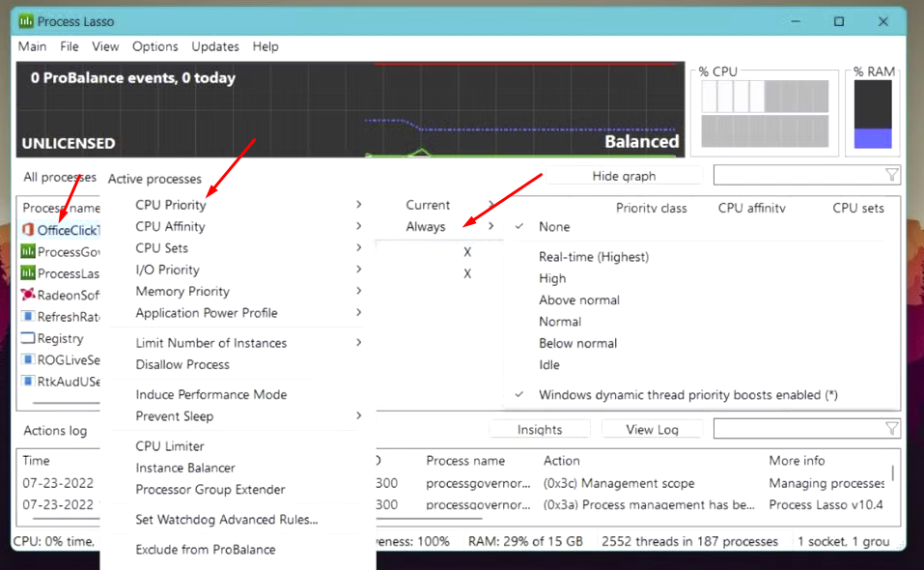Click the RadeonSof process icon
Viewport: 924px width, 570px height.
coord(28,294)
